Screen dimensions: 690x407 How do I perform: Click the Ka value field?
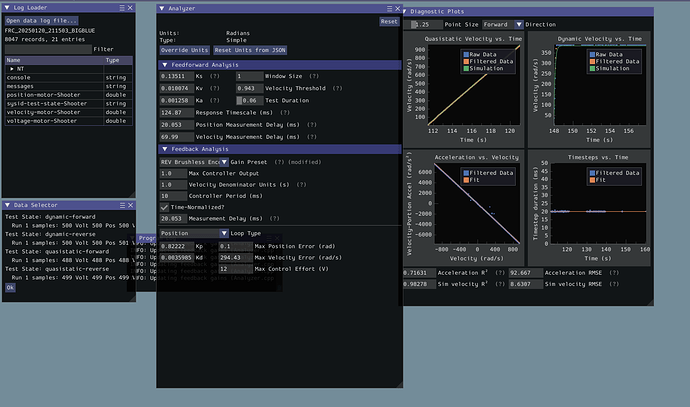tap(176, 101)
